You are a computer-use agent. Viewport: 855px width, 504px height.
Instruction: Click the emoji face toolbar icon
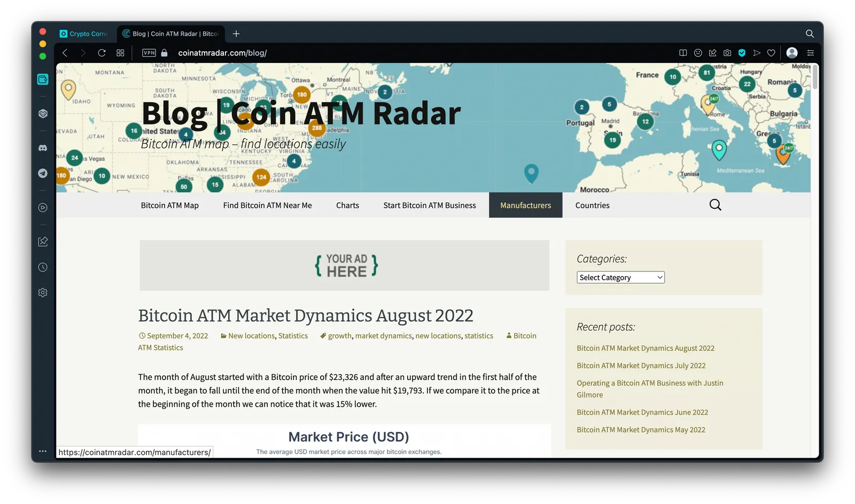tap(698, 53)
